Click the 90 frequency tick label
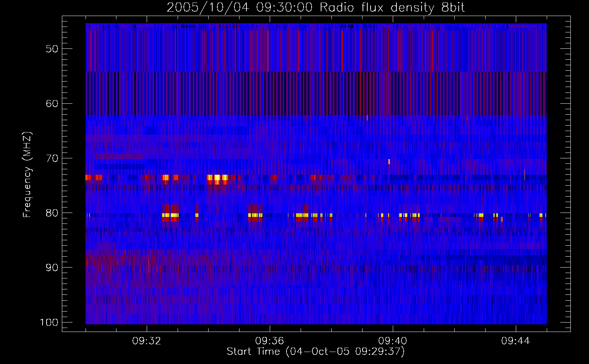The width and height of the screenshot is (589, 364). (x=52, y=268)
